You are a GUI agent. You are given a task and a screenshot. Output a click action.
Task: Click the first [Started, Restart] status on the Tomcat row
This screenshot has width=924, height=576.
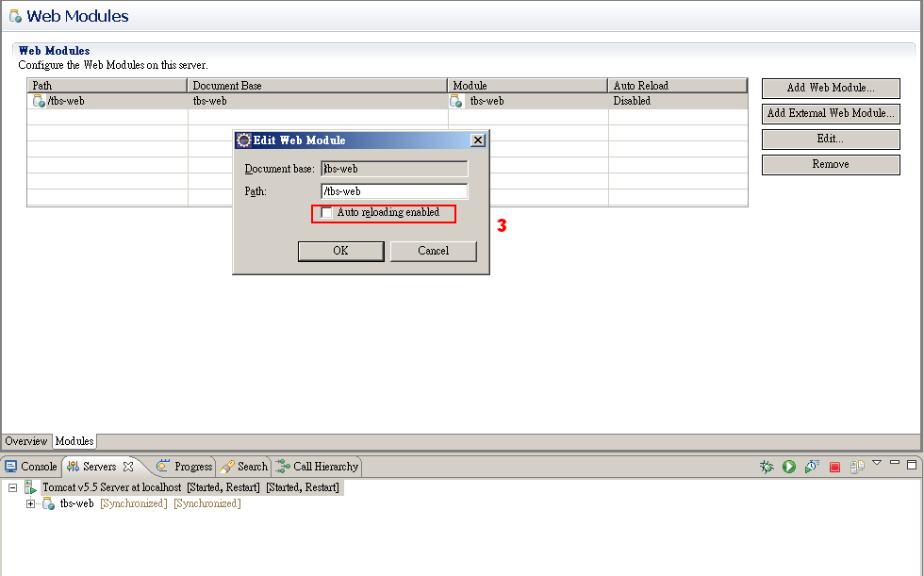[223, 487]
